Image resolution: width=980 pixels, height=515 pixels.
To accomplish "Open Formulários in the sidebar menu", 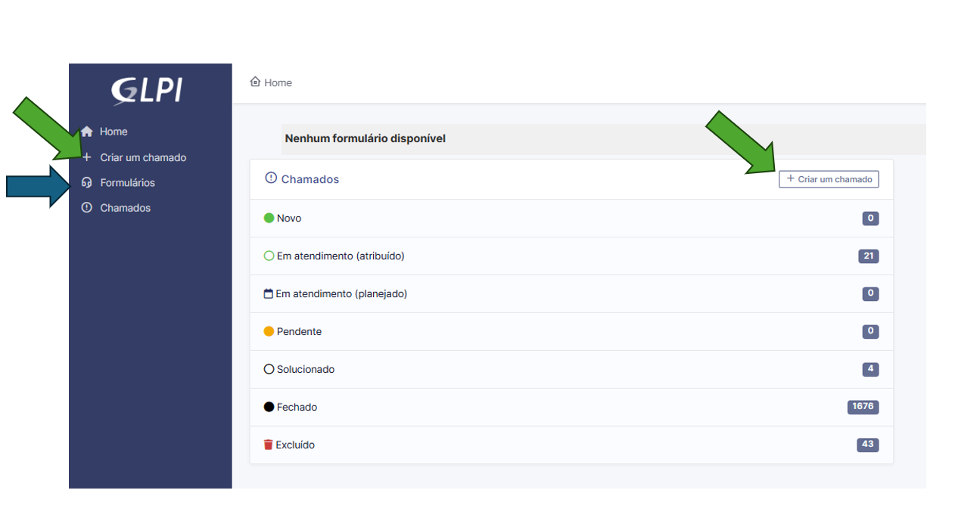I will tap(127, 182).
